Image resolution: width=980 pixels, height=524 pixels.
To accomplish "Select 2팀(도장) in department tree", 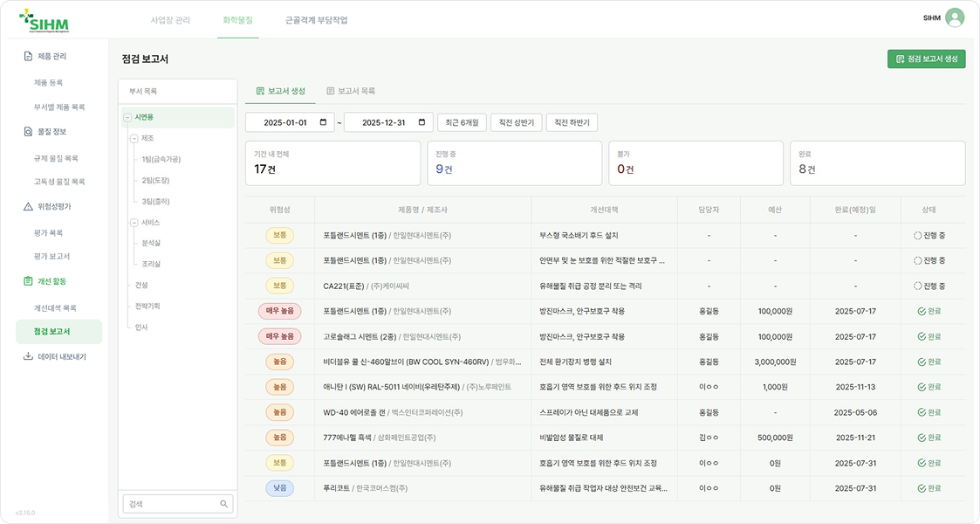I will [x=155, y=180].
